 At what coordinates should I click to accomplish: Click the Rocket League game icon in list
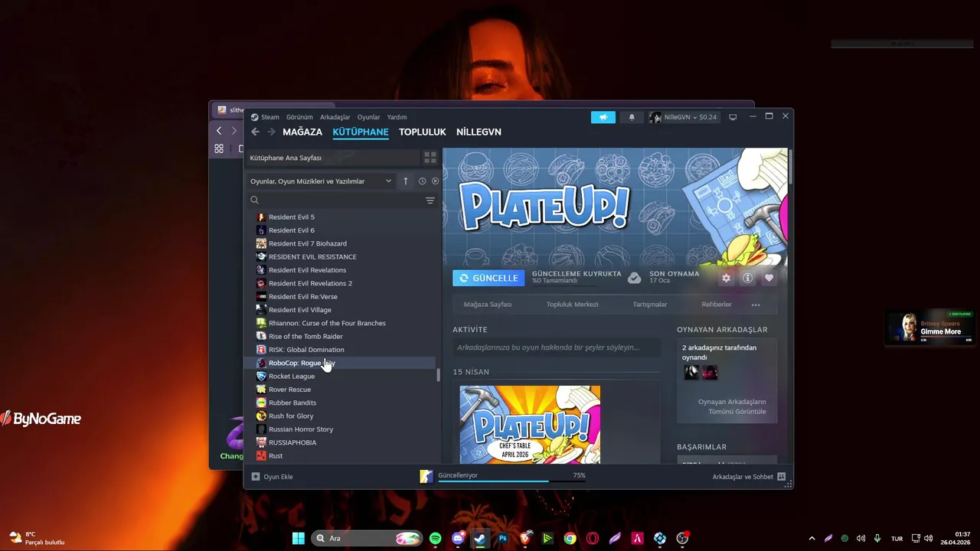(x=261, y=376)
